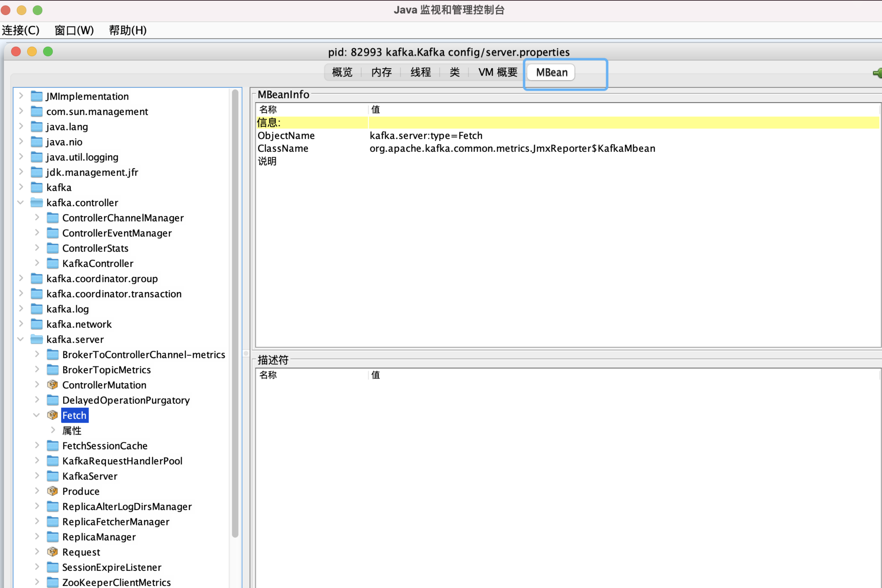Viewport: 882px width, 588px height.
Task: Expand the 属性 node under Fetch
Action: [53, 430]
